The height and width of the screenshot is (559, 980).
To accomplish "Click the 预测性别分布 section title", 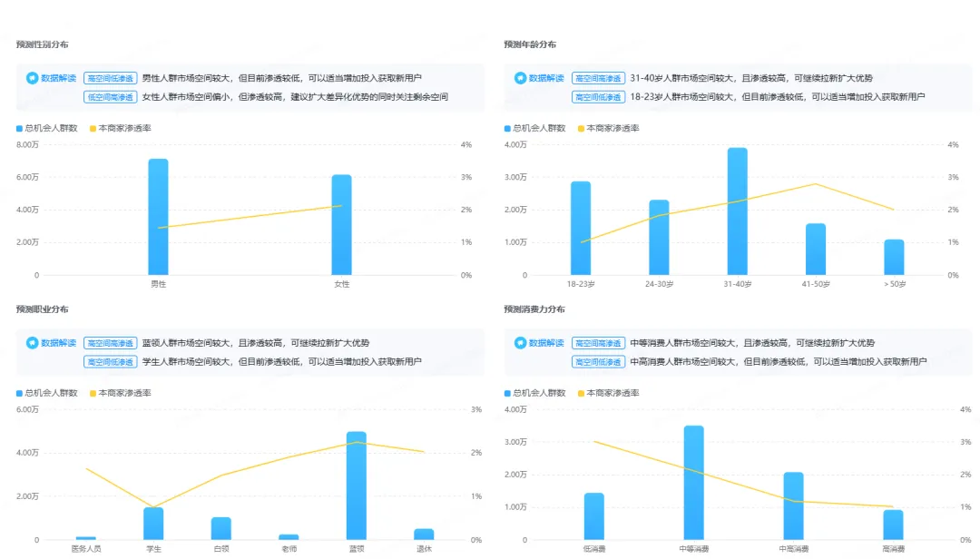I will (x=43, y=44).
